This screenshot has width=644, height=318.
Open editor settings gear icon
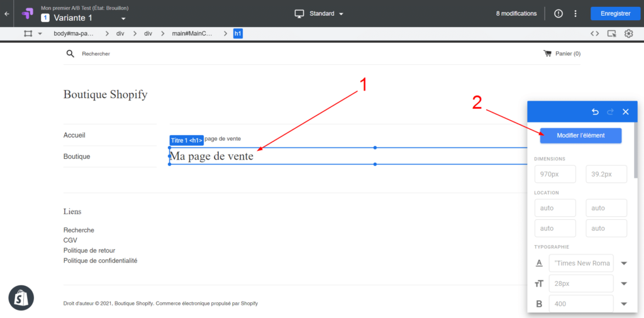[x=628, y=34]
